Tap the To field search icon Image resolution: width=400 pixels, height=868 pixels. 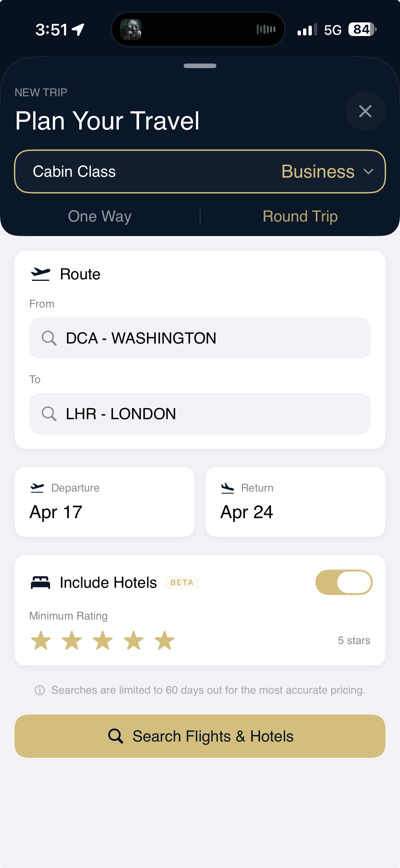pyautogui.click(x=49, y=414)
